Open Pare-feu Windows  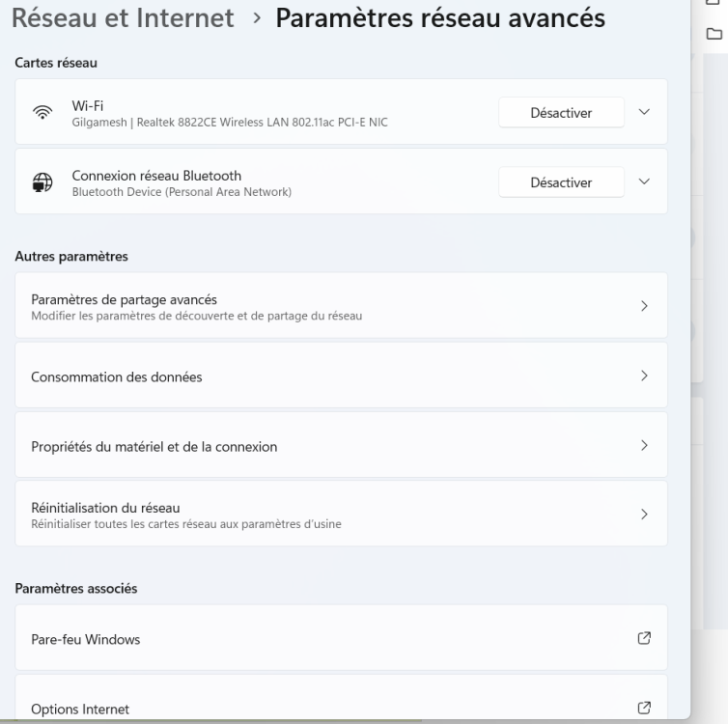[x=341, y=638]
